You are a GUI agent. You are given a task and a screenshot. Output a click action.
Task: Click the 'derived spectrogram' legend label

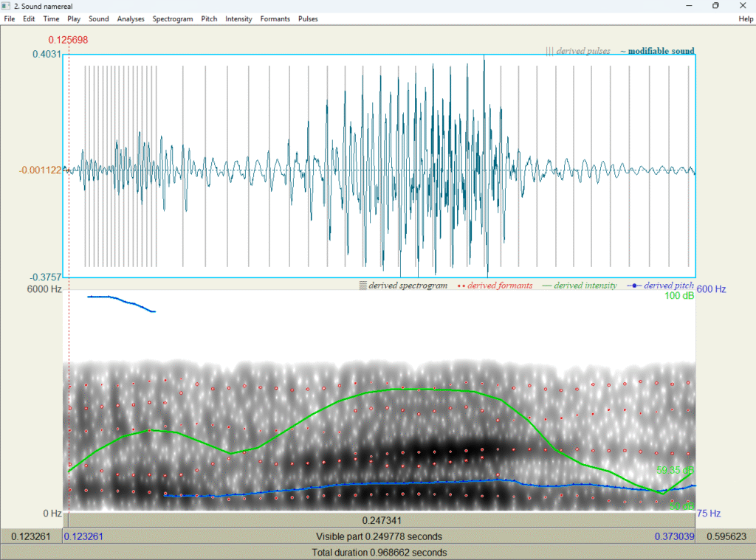point(403,286)
